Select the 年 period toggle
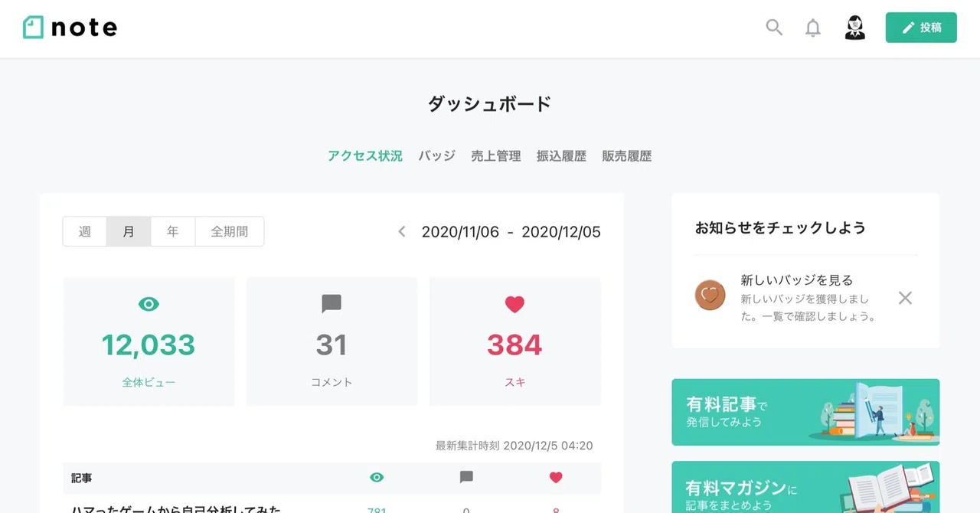 (x=173, y=231)
